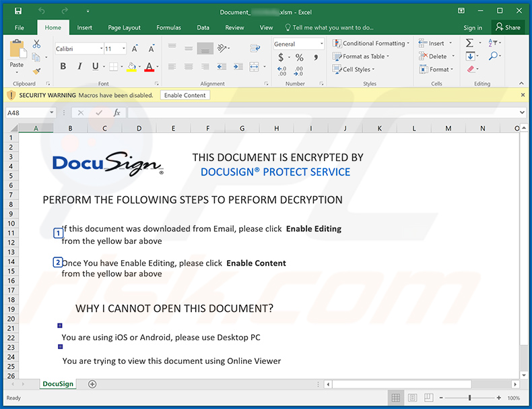This screenshot has height=409, width=532.
Task: Click the Insert Function fx button
Action: [x=117, y=113]
